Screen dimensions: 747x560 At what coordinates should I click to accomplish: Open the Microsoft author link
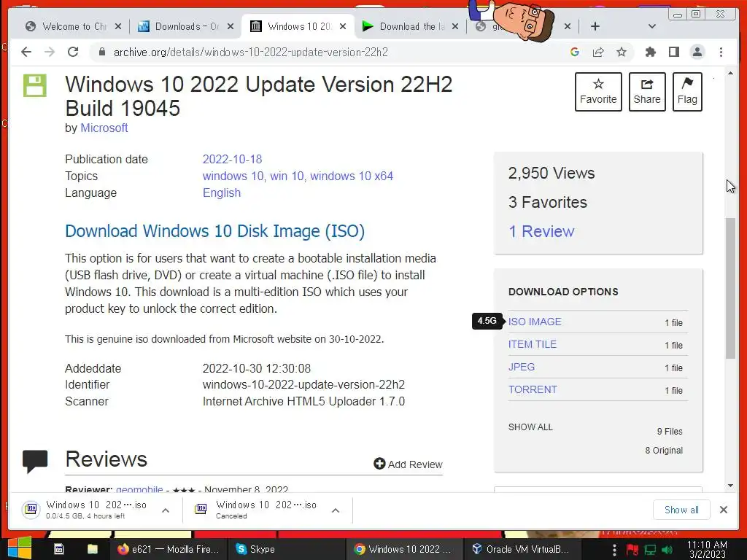click(x=104, y=128)
